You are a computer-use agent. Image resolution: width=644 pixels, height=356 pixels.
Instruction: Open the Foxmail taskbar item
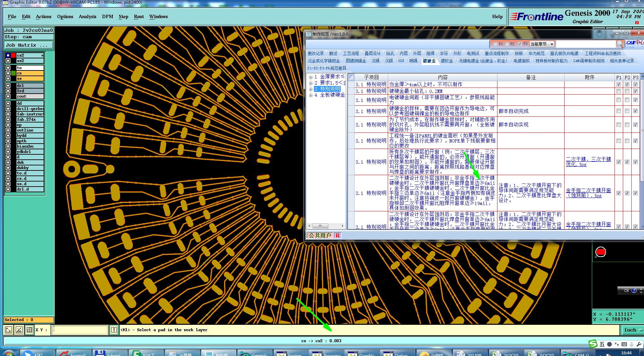coord(73,353)
